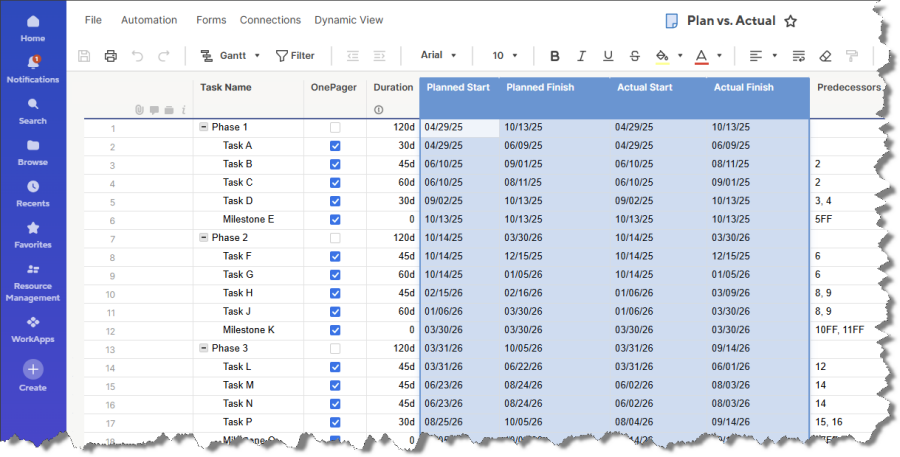Click the Wrap text icon

click(798, 56)
